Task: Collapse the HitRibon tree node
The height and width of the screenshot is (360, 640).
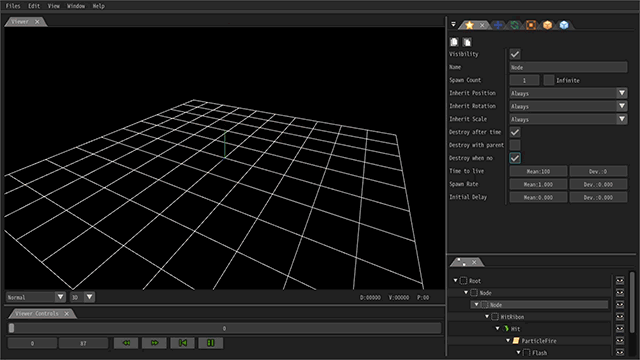Action: point(487,317)
